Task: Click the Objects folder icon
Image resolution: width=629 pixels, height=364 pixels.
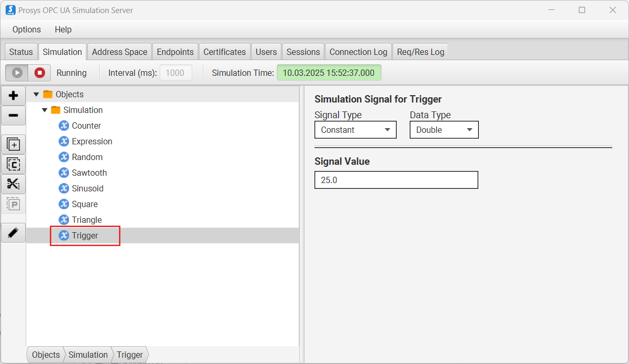Action: [48, 94]
